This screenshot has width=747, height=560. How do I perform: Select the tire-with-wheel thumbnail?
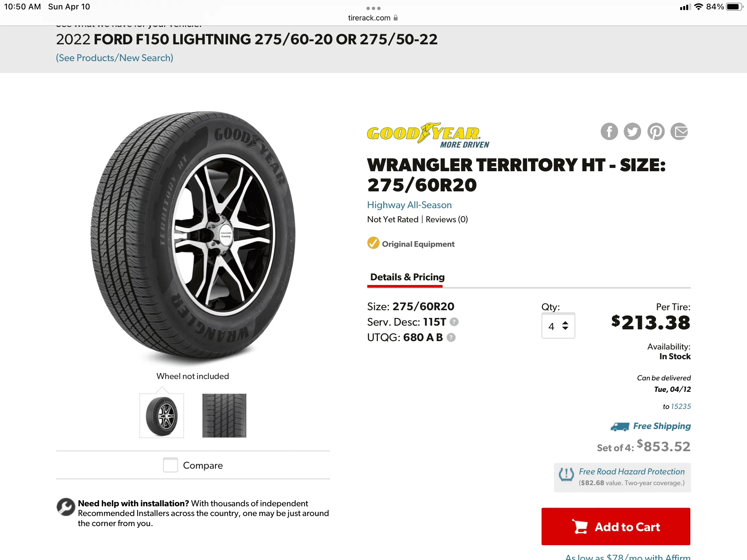click(162, 416)
